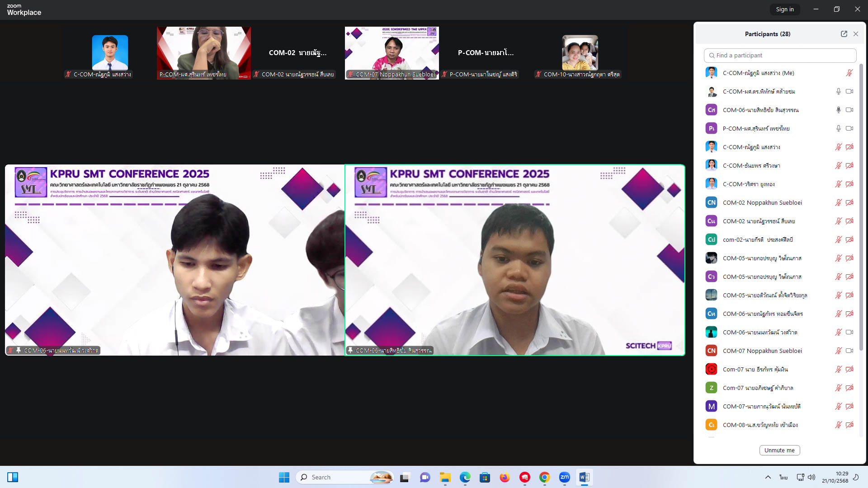The image size is (868, 488).
Task: Click the camera icon for P-COM-ผศ.สุรินทร์ เพชรไทย
Action: pos(849,128)
